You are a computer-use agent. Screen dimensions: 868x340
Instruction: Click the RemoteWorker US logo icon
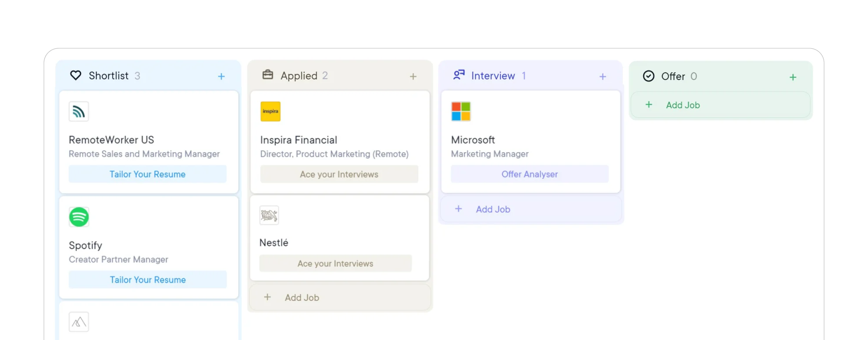79,111
